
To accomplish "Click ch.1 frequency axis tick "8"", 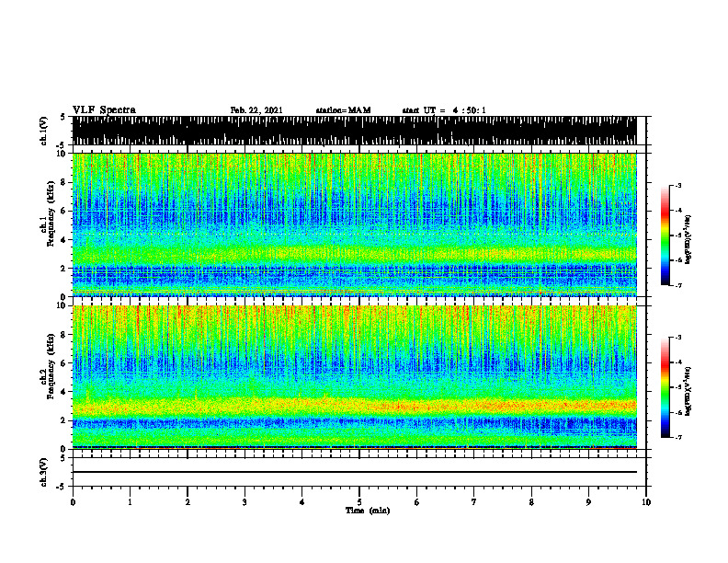I will point(64,182).
